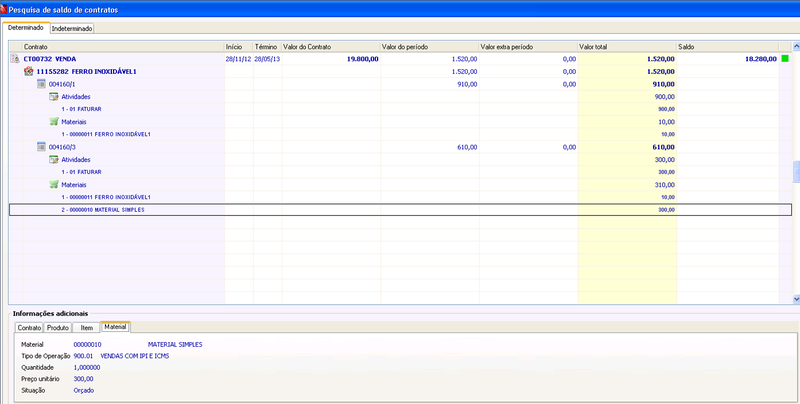The width and height of the screenshot is (800, 404).
Task: Click the item icon next to 004160/1
Action: (42, 84)
